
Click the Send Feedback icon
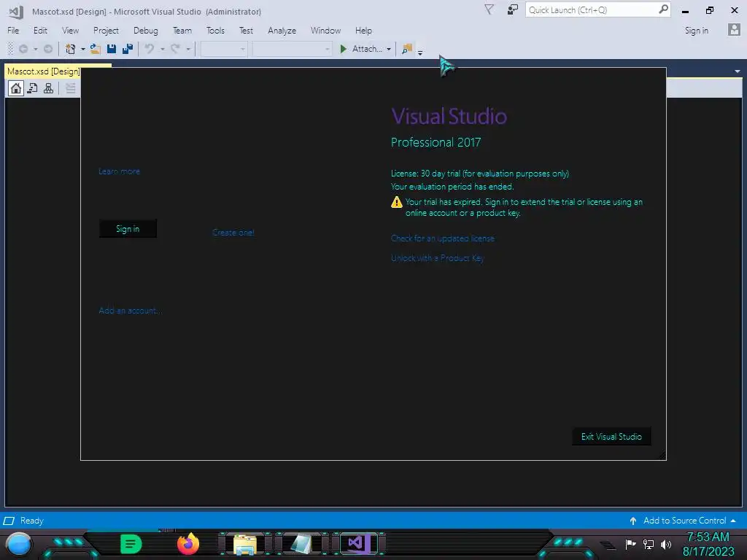[x=513, y=9]
